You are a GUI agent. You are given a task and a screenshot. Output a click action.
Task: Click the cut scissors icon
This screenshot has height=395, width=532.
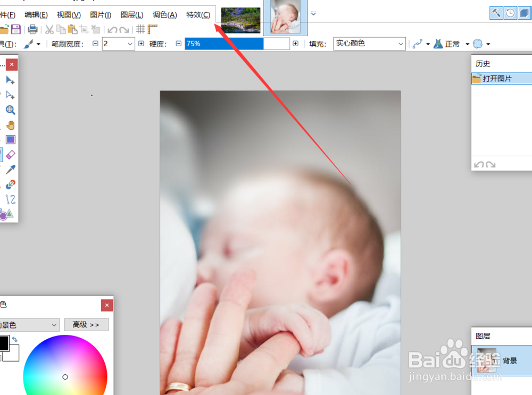click(49, 29)
